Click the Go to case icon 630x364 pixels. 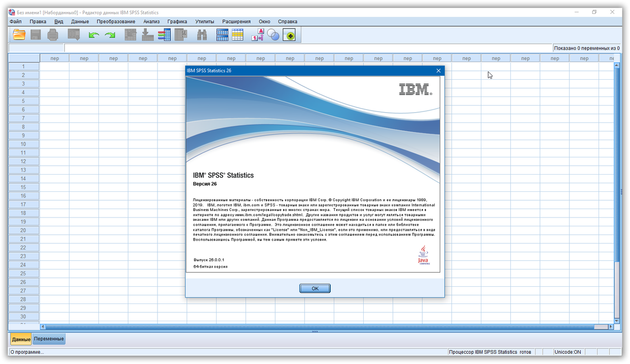130,34
